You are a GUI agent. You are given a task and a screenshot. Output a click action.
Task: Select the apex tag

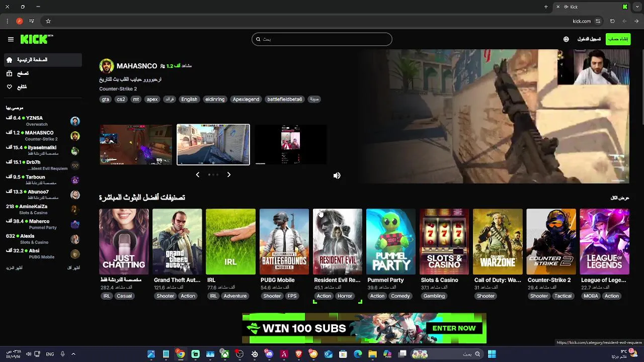pyautogui.click(x=152, y=99)
